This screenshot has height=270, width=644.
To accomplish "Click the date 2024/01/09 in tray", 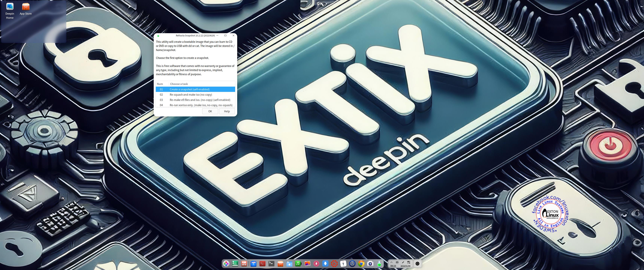I will (x=405, y=266).
